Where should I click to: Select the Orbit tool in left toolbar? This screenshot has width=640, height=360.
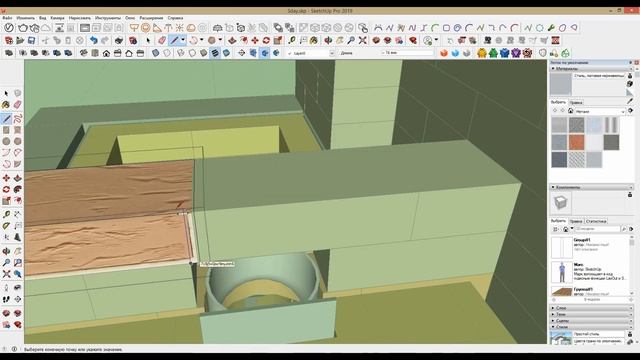[x=6, y=251]
